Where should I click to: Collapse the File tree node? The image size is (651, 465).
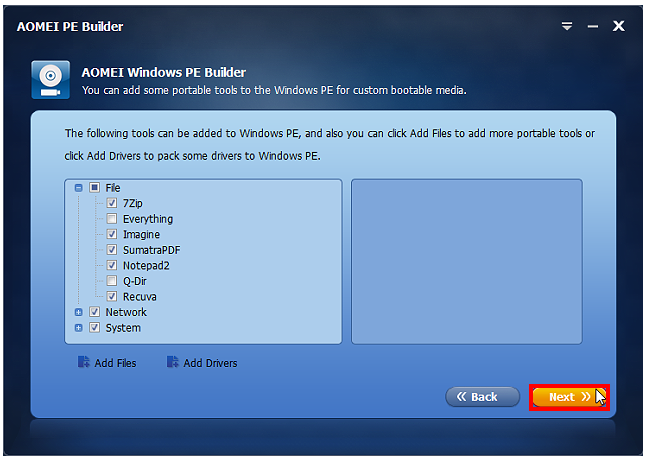tap(78, 188)
